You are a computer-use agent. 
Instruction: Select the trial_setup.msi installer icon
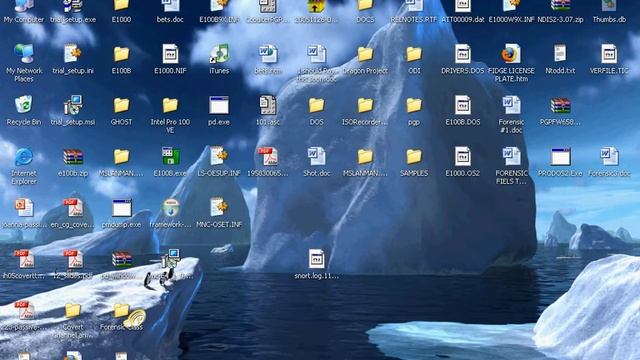click(73, 105)
